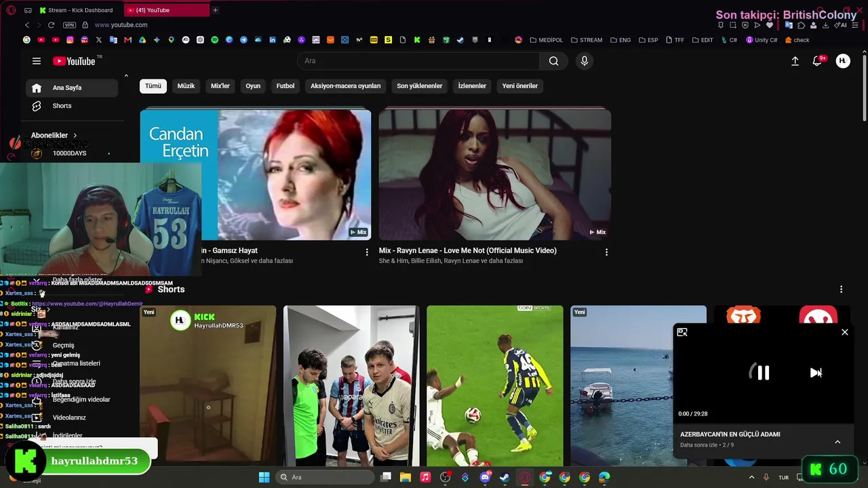Viewport: 868px width, 488px height.
Task: Open Microsoft Edge from the taskbar
Action: 604,477
